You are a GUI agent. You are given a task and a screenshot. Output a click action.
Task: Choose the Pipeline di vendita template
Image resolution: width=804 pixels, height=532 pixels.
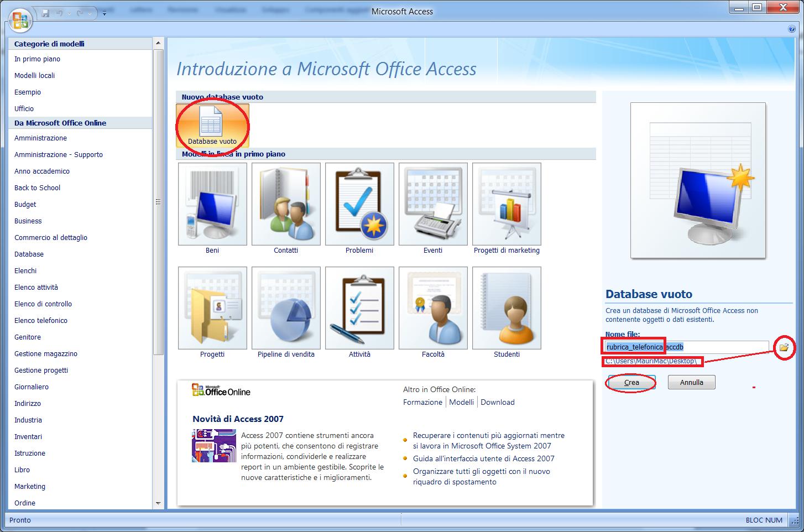(x=286, y=313)
